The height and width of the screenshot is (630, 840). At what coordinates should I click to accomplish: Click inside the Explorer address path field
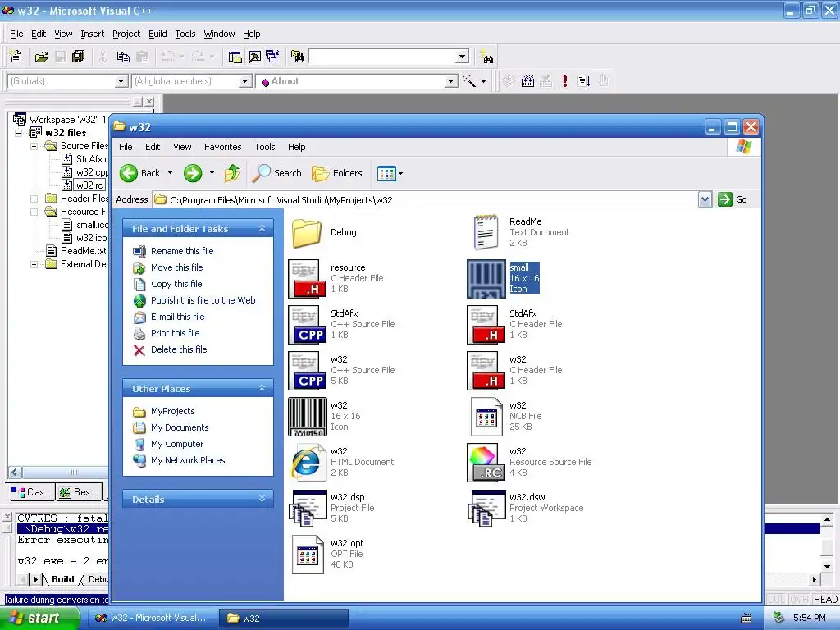tap(426, 200)
